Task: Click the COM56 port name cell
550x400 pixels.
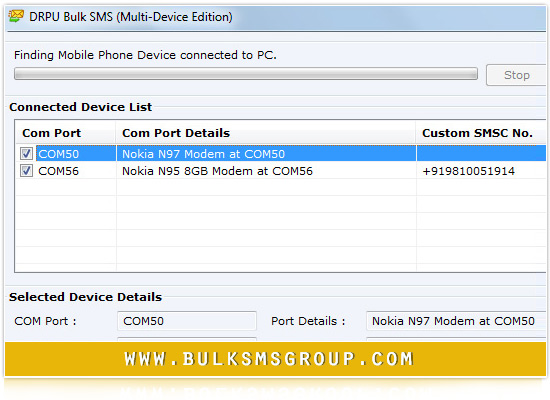Action: click(x=59, y=171)
